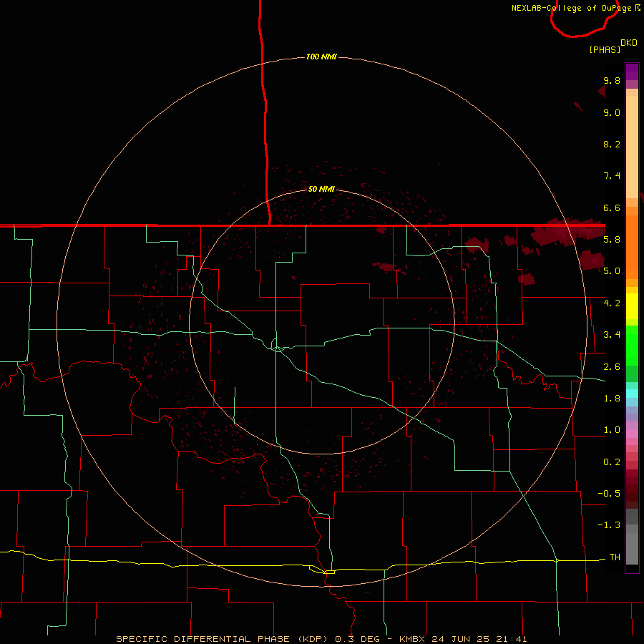Click the 24 JUN 25 21:41 timestamp
The width and height of the screenshot is (644, 644).
pyautogui.click(x=479, y=639)
